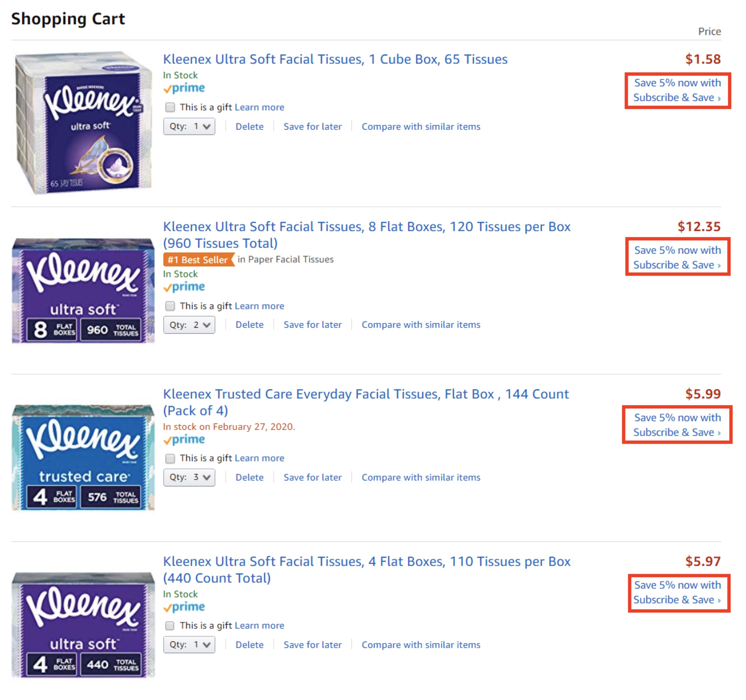This screenshot has height=700, width=746.
Task: Click Subscribe & Save on the $12.35 item
Action: [x=677, y=257]
